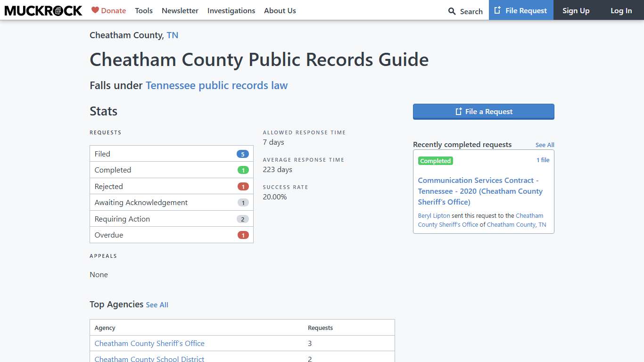Click the Filed requests row
Image resolution: width=644 pixels, height=362 pixels.
[172, 154]
